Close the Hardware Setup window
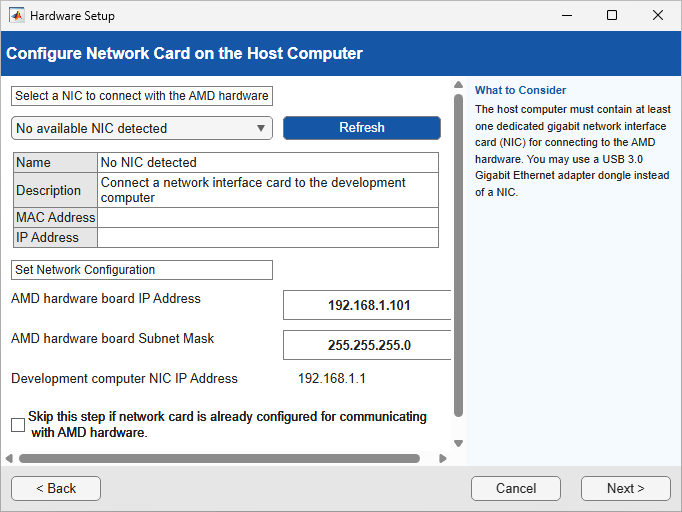This screenshot has height=512, width=682. pyautogui.click(x=658, y=16)
